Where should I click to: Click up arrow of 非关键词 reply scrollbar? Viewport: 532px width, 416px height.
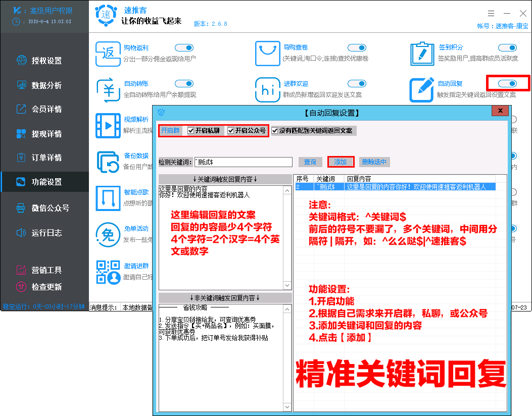click(287, 309)
